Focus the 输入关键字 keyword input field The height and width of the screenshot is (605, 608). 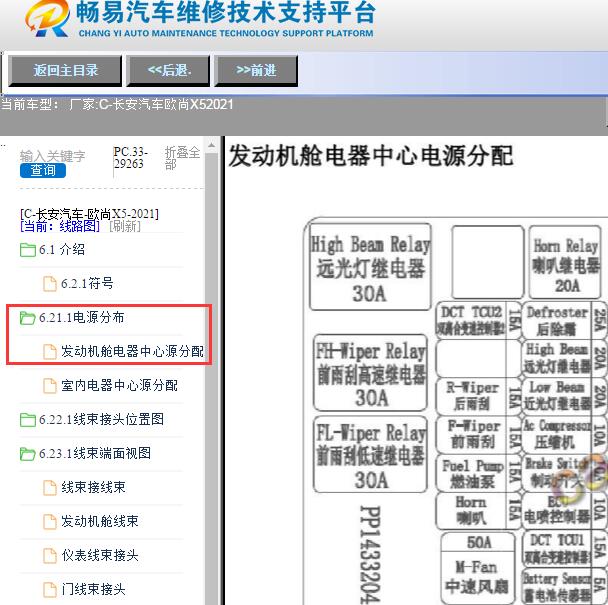(x=52, y=156)
